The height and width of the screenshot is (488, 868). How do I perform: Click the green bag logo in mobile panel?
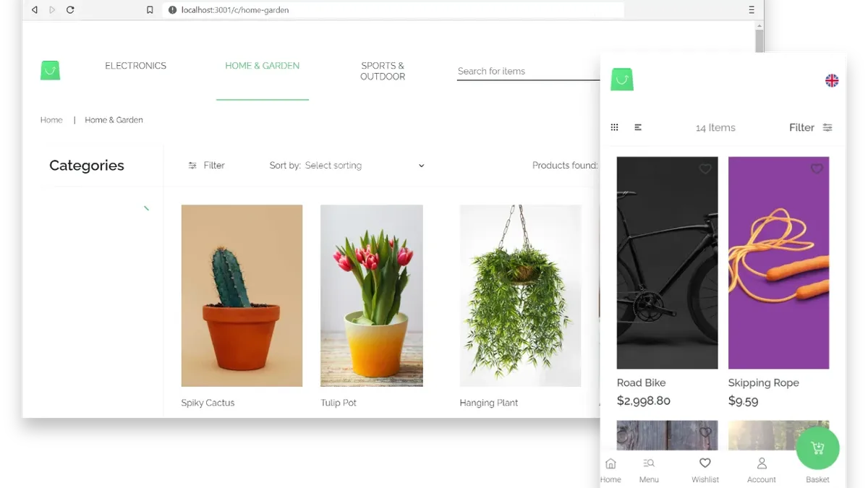[622, 80]
